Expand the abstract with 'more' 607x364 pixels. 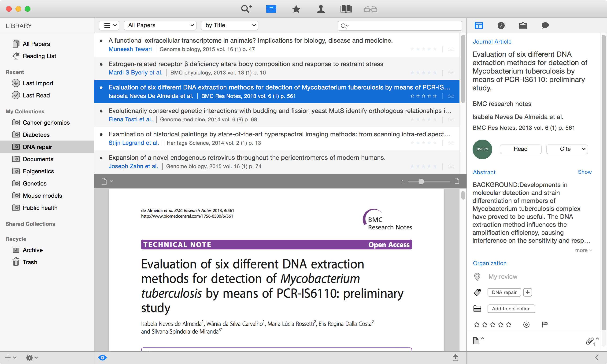584,250
